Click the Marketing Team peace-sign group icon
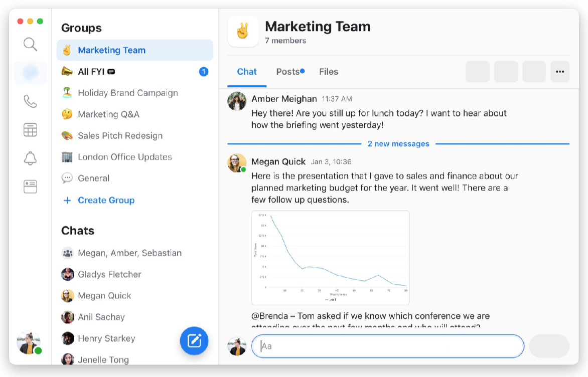The width and height of the screenshot is (588, 377). click(243, 32)
